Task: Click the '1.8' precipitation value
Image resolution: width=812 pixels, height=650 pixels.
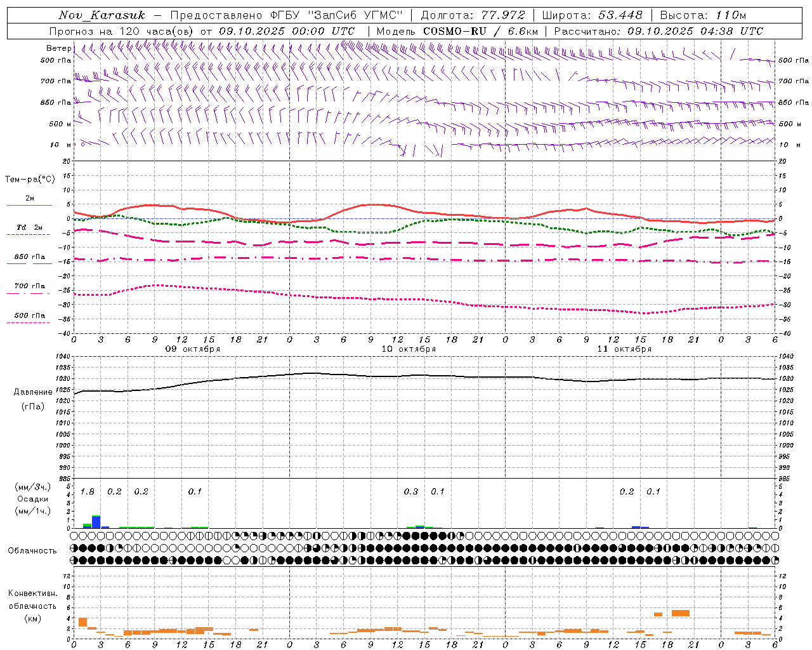Action: 88,491
